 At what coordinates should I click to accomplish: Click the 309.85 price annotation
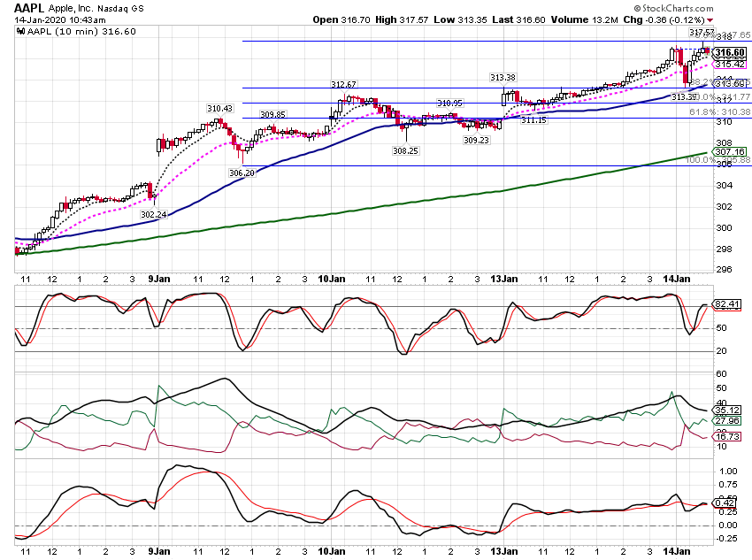point(272,114)
